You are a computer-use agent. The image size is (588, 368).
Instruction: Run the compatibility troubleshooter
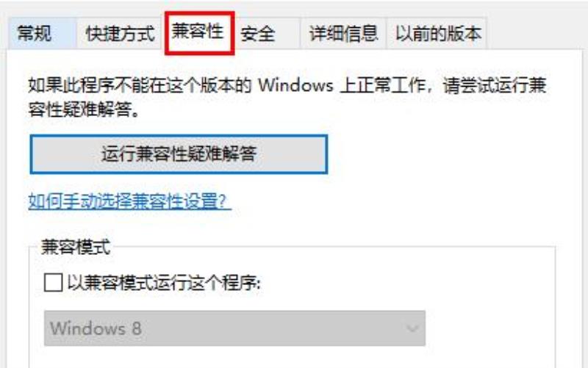(x=179, y=154)
